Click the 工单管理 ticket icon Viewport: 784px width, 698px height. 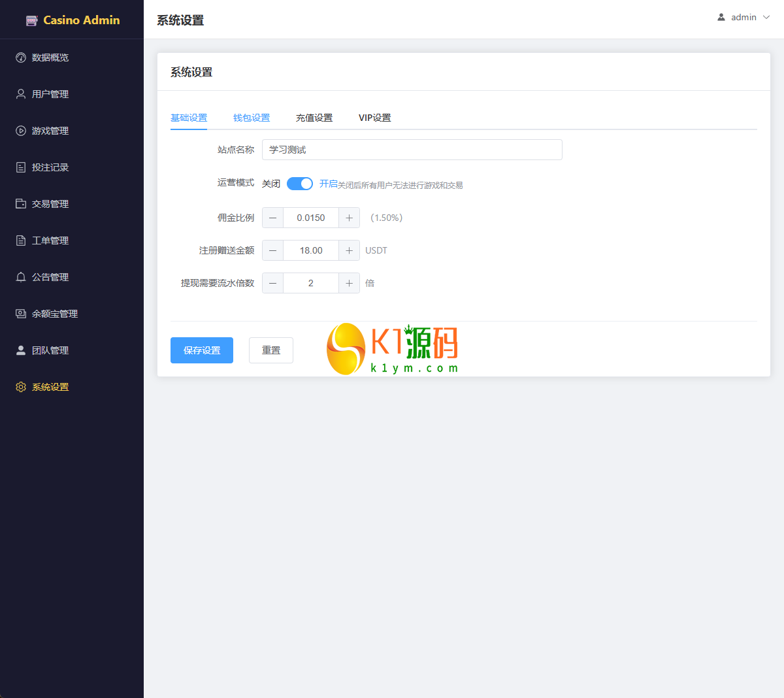[21, 241]
